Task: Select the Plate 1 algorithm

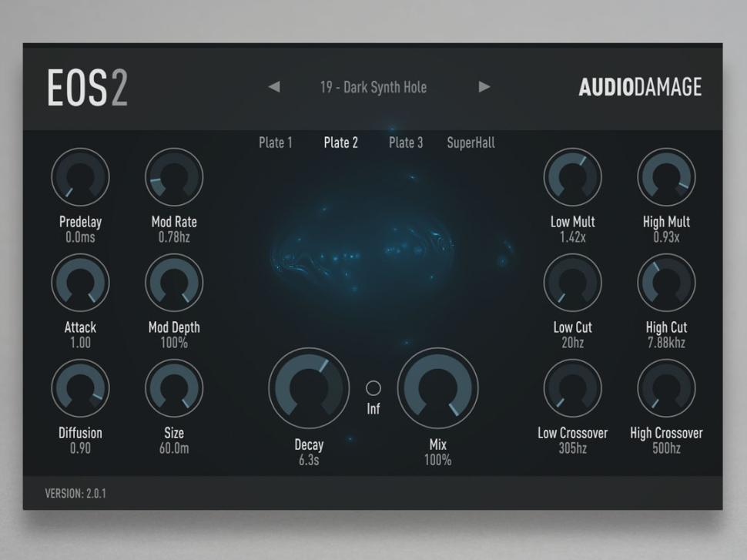Action: [276, 143]
